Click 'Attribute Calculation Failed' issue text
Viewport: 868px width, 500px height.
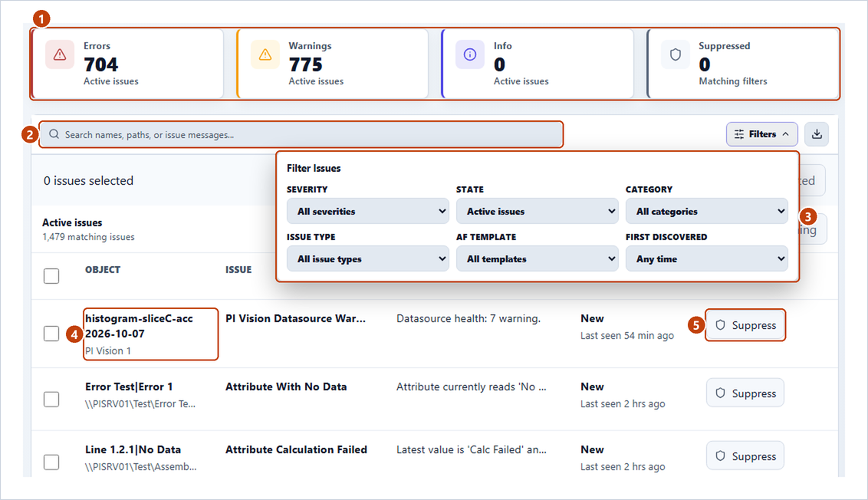296,449
